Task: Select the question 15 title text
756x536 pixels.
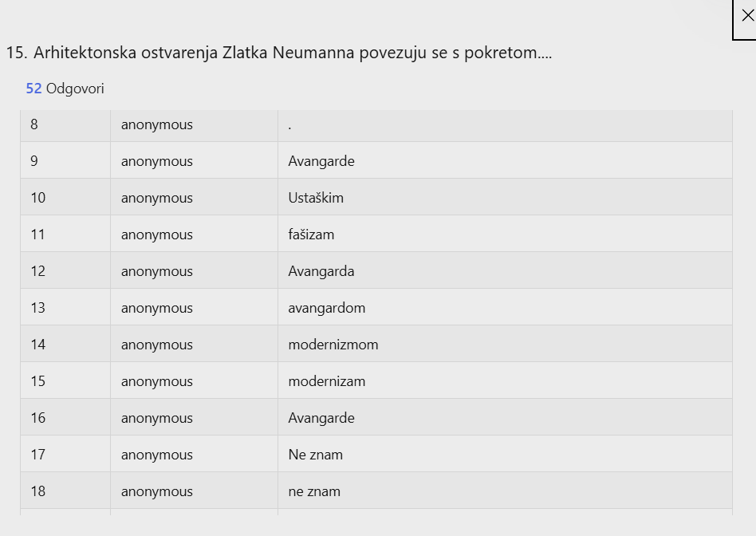Action: (x=278, y=53)
